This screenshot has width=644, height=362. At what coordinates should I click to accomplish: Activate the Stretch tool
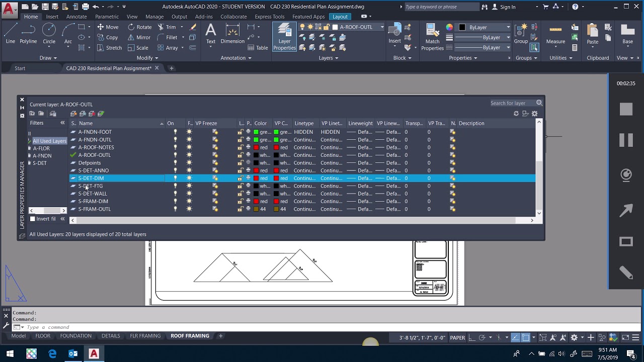click(x=109, y=48)
